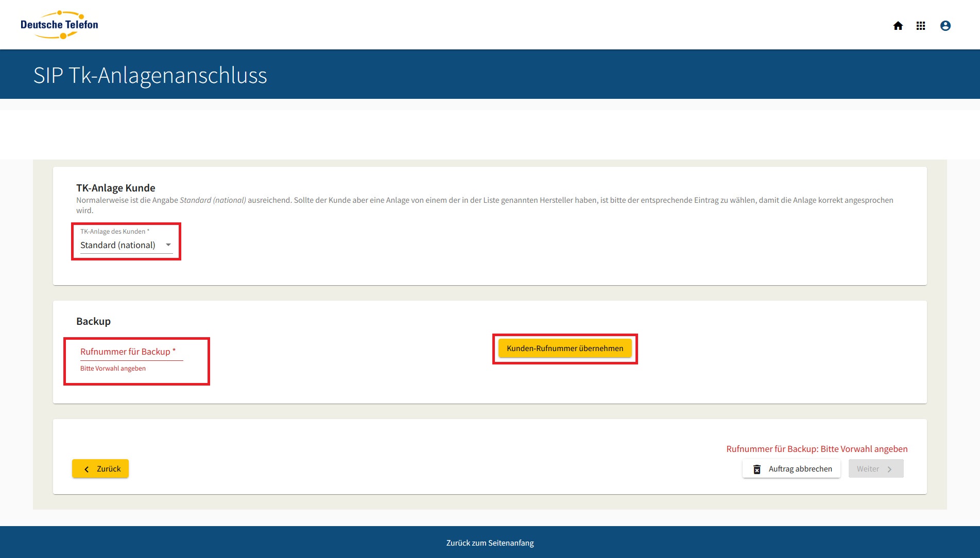Go back with the Zurück button
This screenshot has height=558, width=980.
[100, 469]
